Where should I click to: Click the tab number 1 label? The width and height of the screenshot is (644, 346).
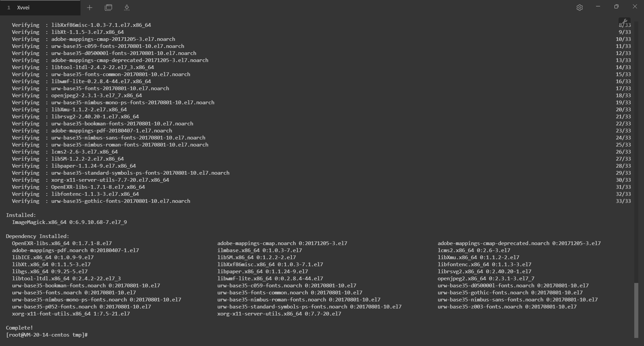click(9, 7)
